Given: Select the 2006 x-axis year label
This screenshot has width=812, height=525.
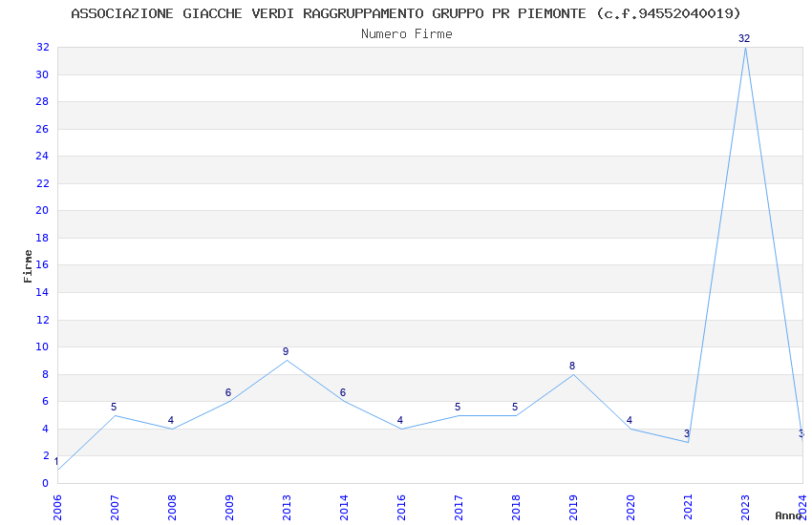Looking at the screenshot, I should click(x=57, y=508).
